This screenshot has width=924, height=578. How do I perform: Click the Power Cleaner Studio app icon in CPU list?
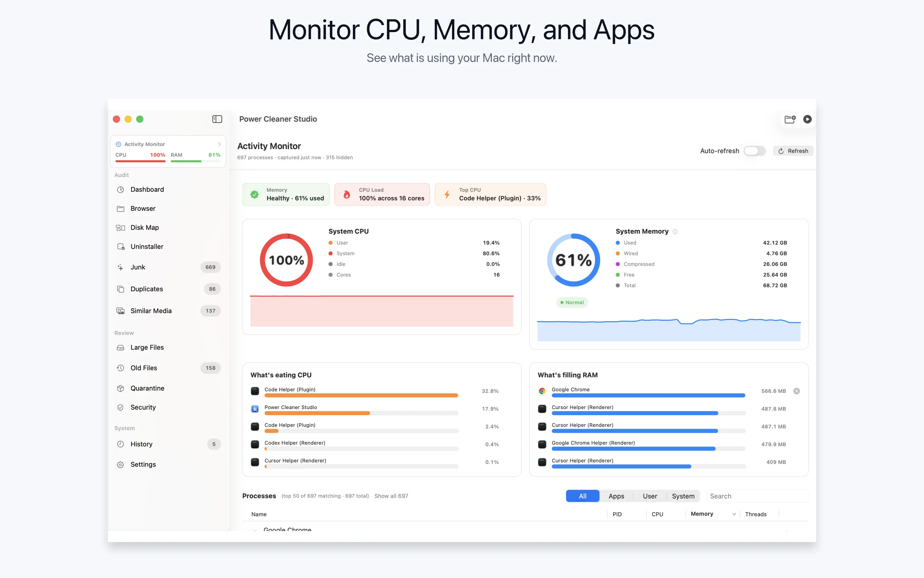coord(255,409)
